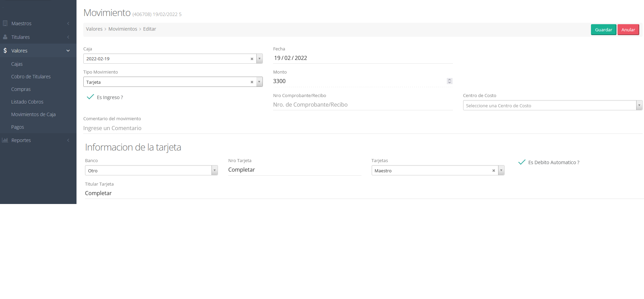Click the Valores dollar sign icon
The image size is (644, 299).
coord(5,51)
